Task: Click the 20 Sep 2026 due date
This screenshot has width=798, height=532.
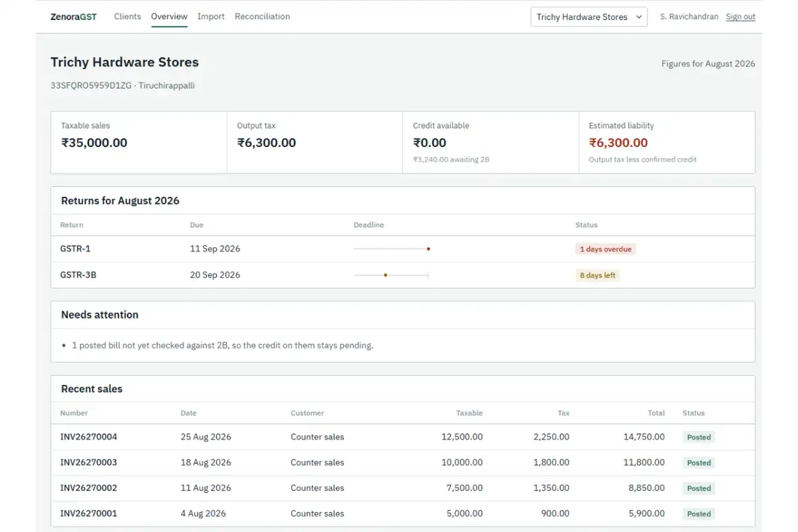Action: [x=215, y=275]
